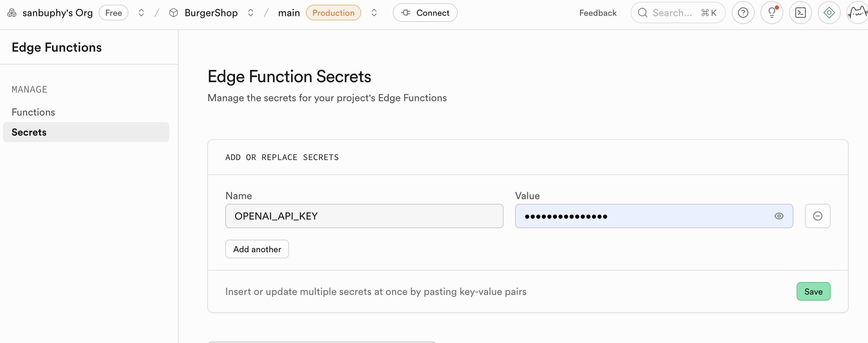Click the Add another button
The height and width of the screenshot is (343, 868).
[257, 249]
